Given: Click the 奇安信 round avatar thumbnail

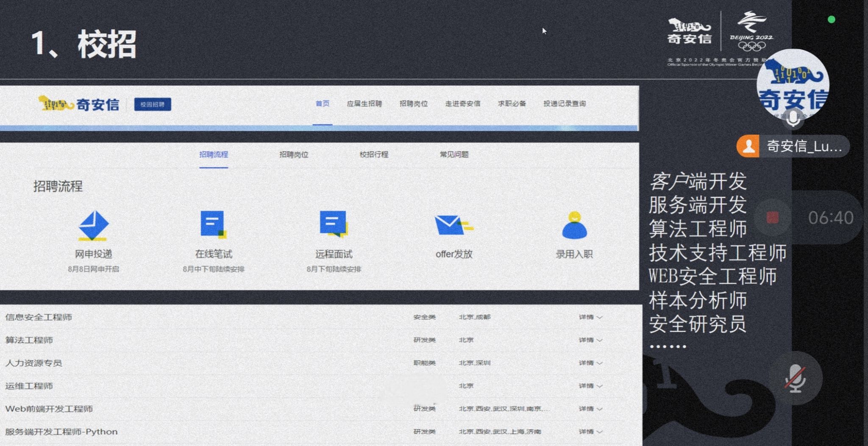Looking at the screenshot, I should tap(793, 85).
